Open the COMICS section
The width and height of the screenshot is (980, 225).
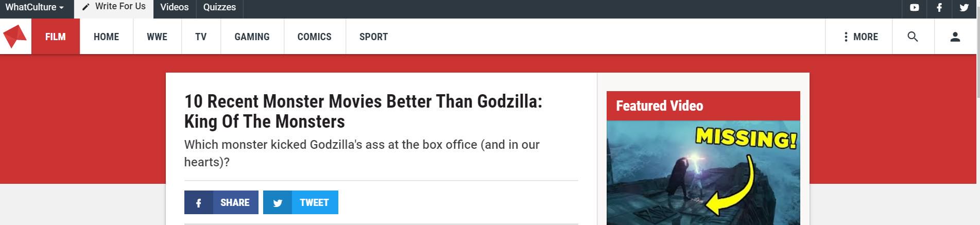315,37
